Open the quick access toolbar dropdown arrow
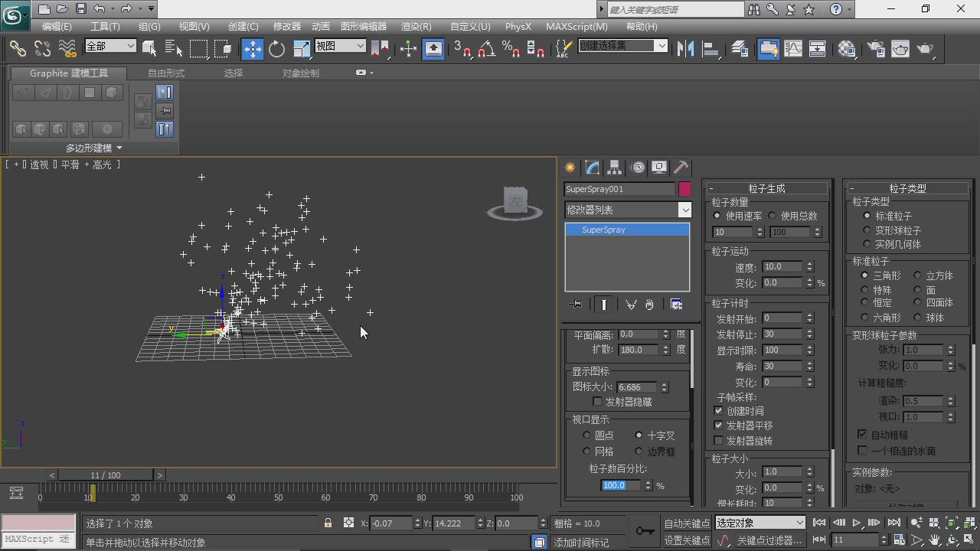The image size is (980, 551). [x=151, y=9]
